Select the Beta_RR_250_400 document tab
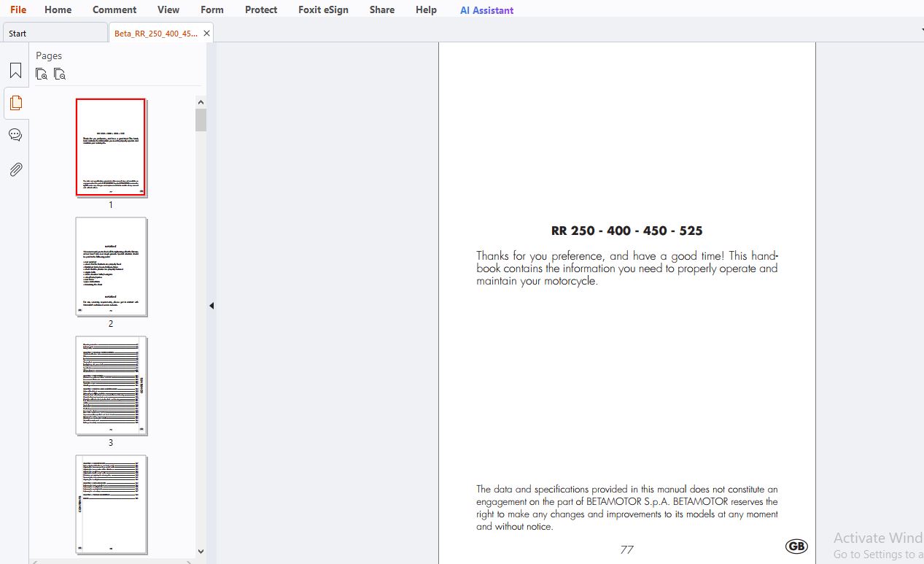 tap(155, 33)
